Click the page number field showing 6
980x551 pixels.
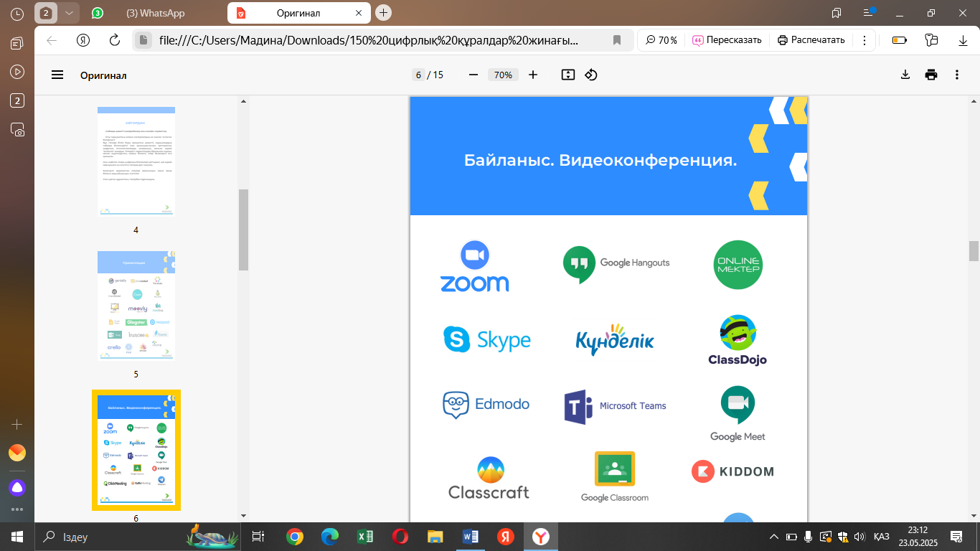[x=418, y=75]
